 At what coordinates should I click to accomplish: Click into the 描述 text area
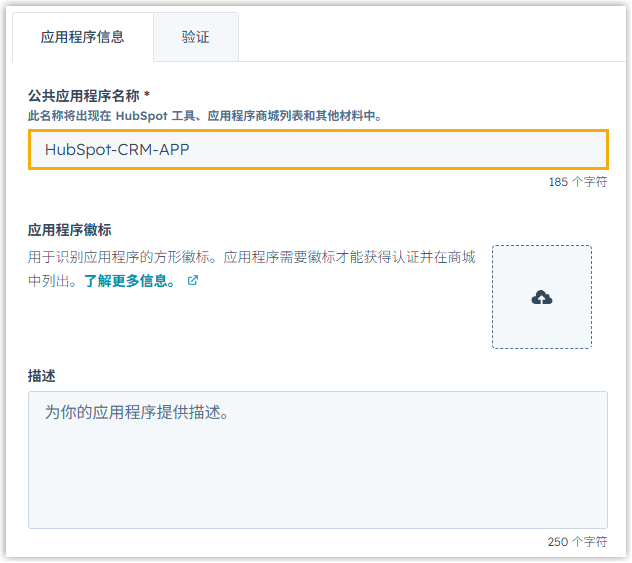point(317,470)
